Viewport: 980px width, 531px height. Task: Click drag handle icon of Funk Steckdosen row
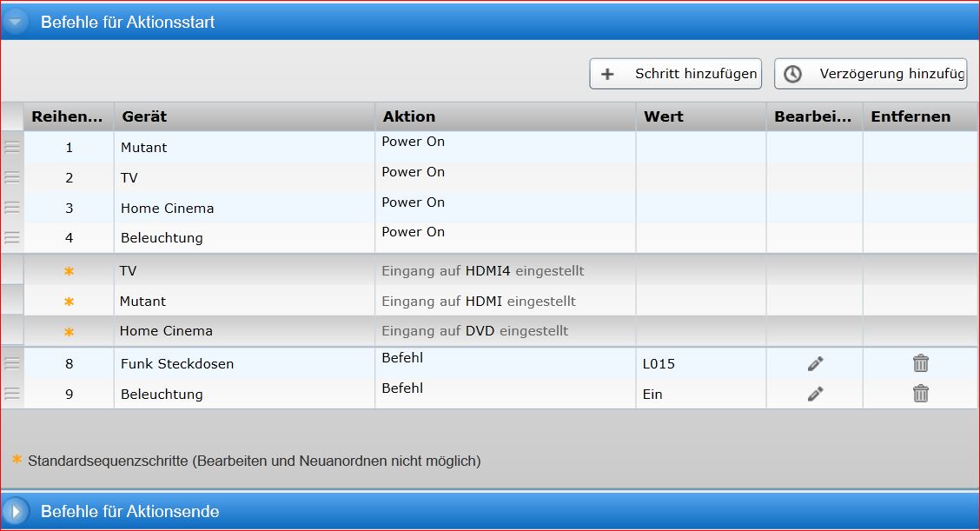pos(12,364)
